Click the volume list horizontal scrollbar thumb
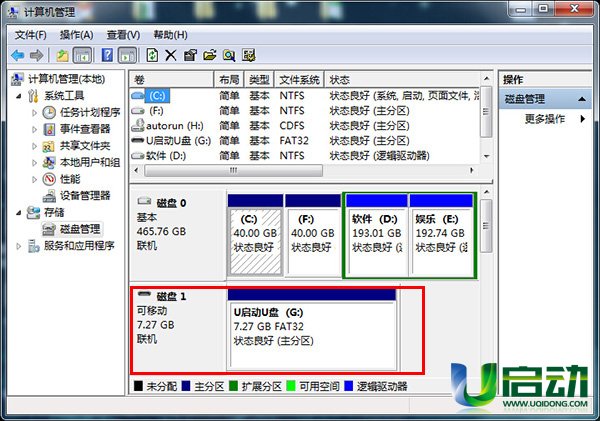Screen dimensions: 600x421 click(233, 170)
